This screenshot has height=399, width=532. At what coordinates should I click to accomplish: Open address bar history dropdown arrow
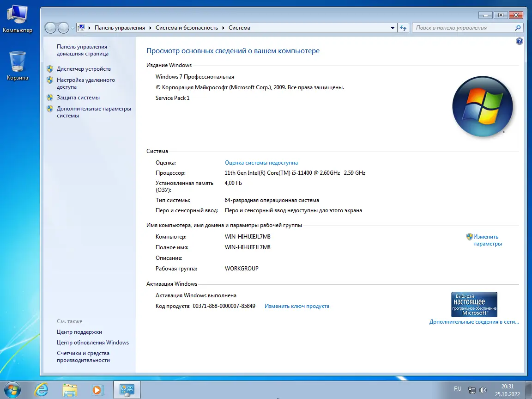click(x=393, y=28)
